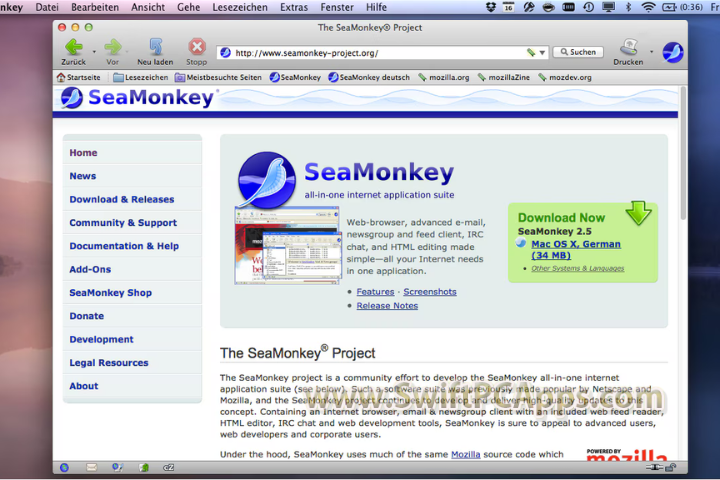
Task: Open the Lesezeichen bookmarks folder
Action: (141, 77)
